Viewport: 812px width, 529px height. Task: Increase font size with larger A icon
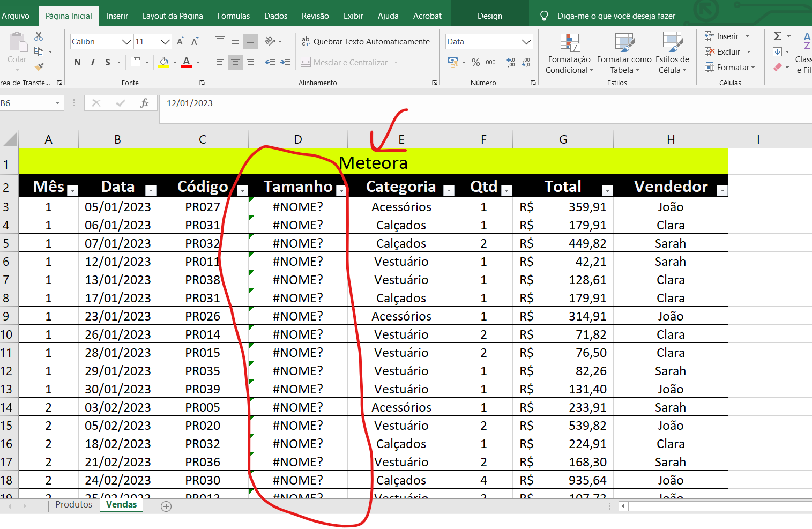pyautogui.click(x=181, y=41)
